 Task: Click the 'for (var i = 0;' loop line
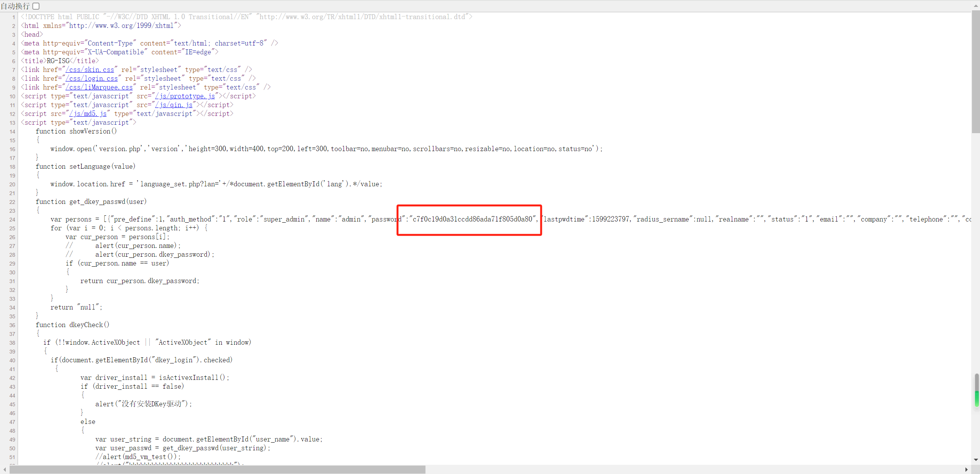pyautogui.click(x=129, y=228)
